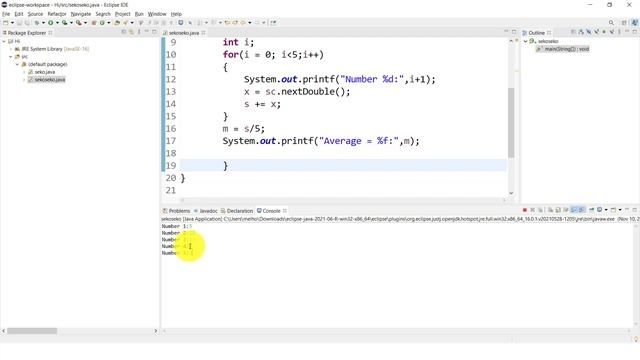640x360 pixels.
Task: Click the Search magnifier icon at top right
Action: [611, 23]
